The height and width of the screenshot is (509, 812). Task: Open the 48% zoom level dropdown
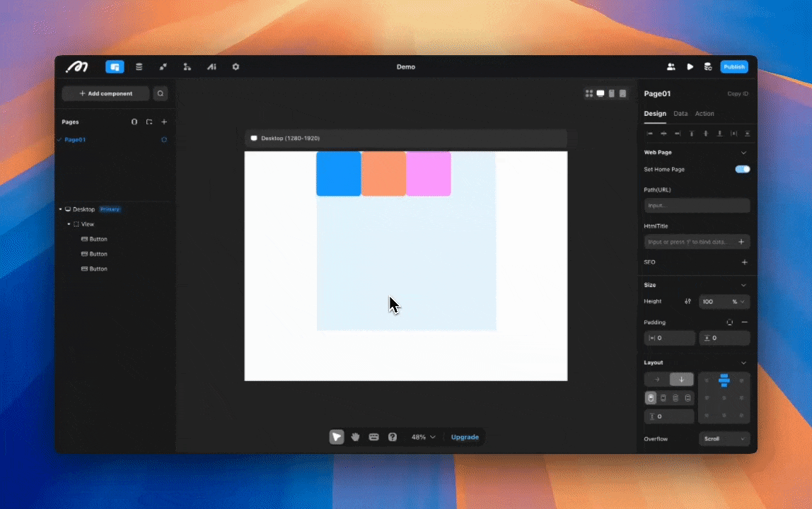coord(424,437)
